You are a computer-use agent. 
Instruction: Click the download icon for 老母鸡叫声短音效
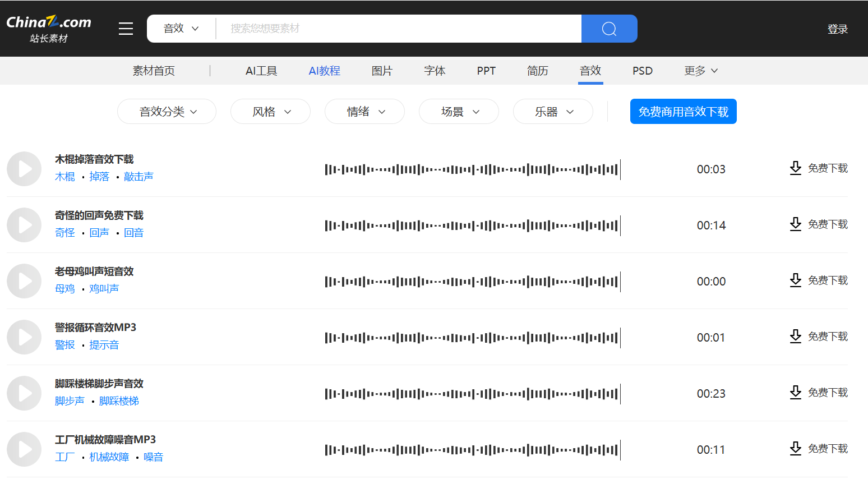tap(796, 280)
